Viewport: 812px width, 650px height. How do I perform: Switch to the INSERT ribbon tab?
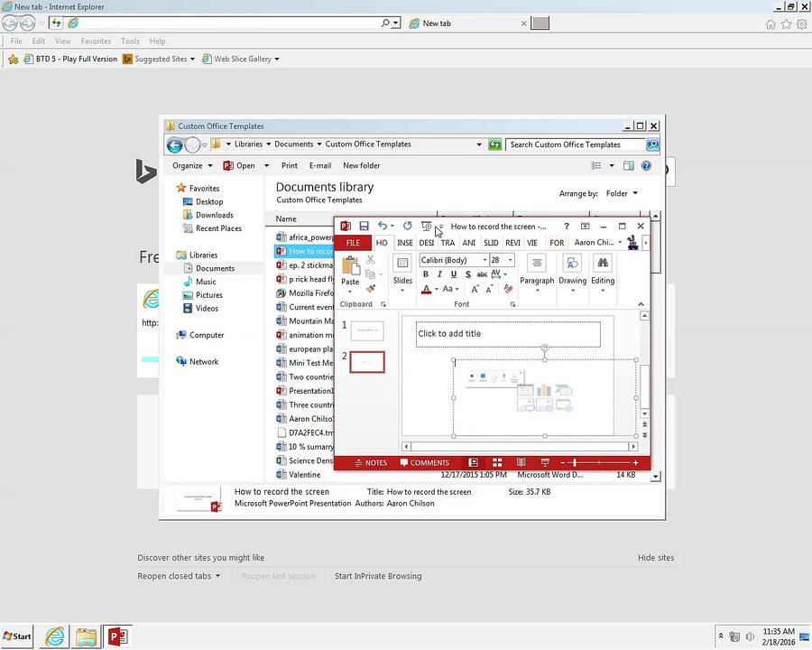tap(405, 243)
